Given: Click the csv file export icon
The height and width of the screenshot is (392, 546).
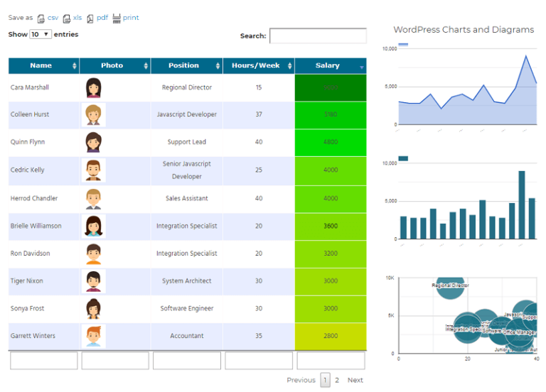Looking at the screenshot, I should pos(41,18).
